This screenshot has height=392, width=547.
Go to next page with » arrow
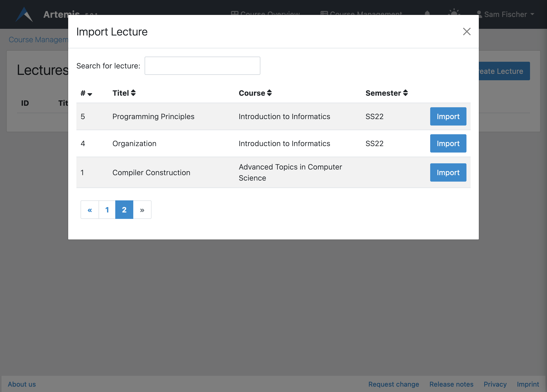(x=142, y=210)
